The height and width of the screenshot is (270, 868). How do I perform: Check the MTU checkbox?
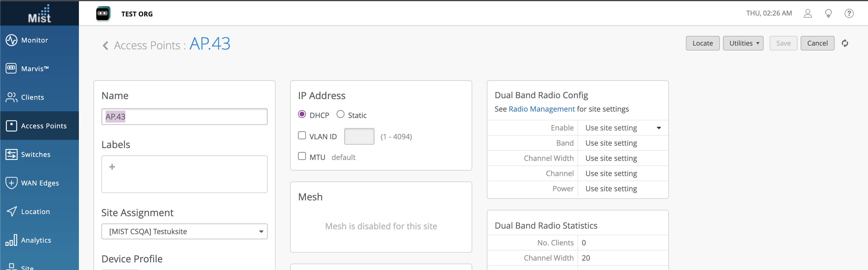click(x=302, y=156)
